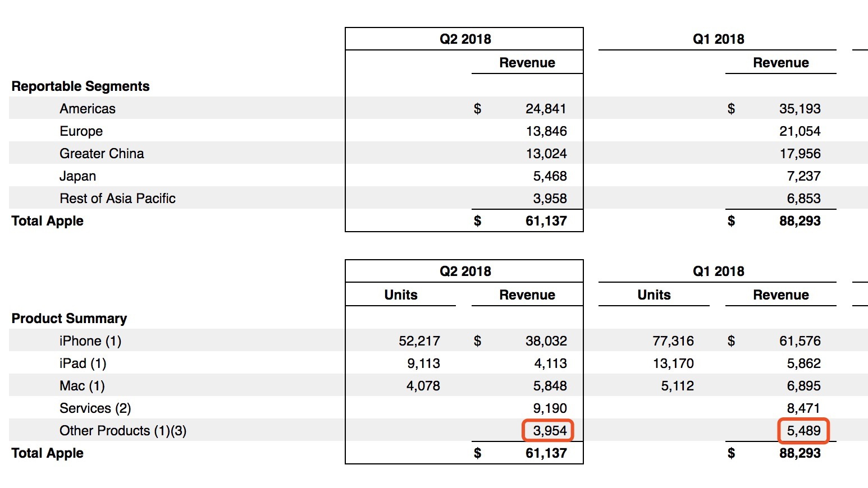
Task: Click the iPad (1) product label
Action: tap(83, 363)
